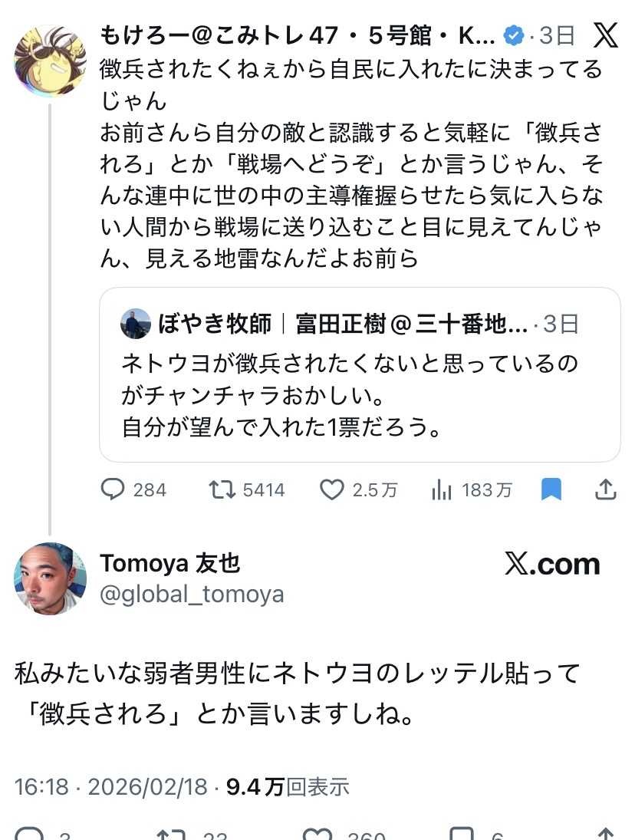
Task: Open view analytics showing 183万
Action: click(x=442, y=489)
